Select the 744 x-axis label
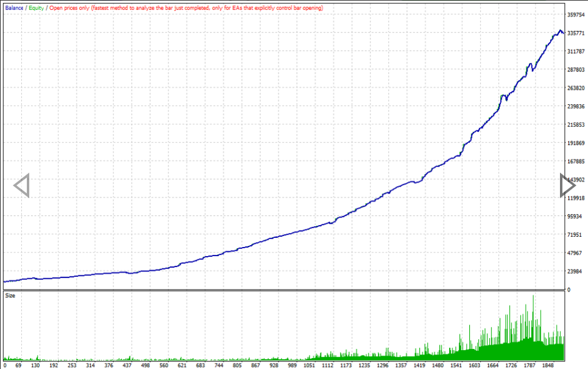 (x=219, y=365)
